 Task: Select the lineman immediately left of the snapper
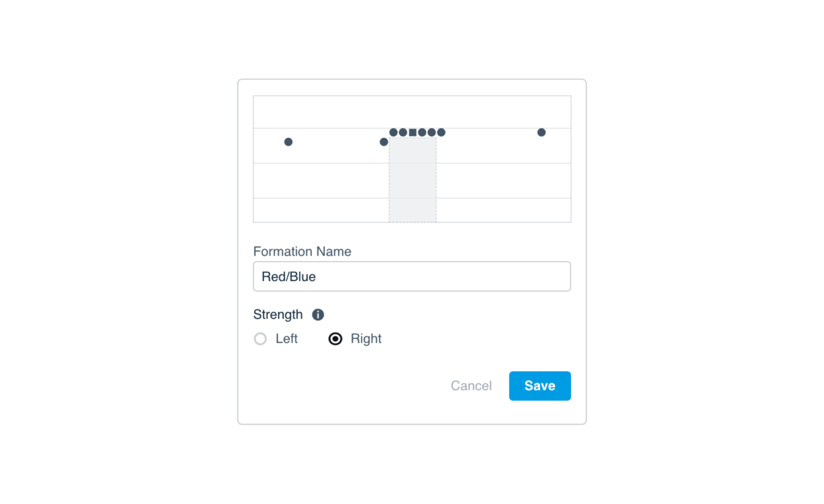click(403, 133)
